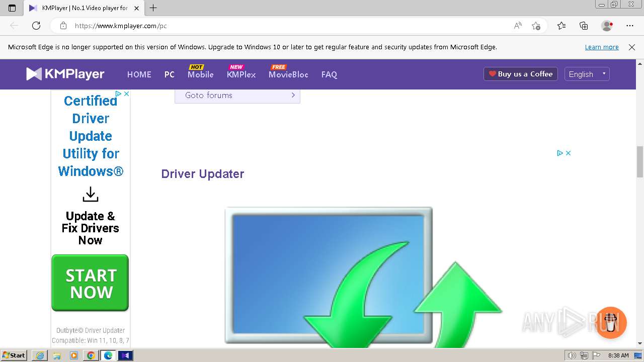The image size is (644, 362).
Task: Open the KMPlex menu item
Action: tap(242, 74)
